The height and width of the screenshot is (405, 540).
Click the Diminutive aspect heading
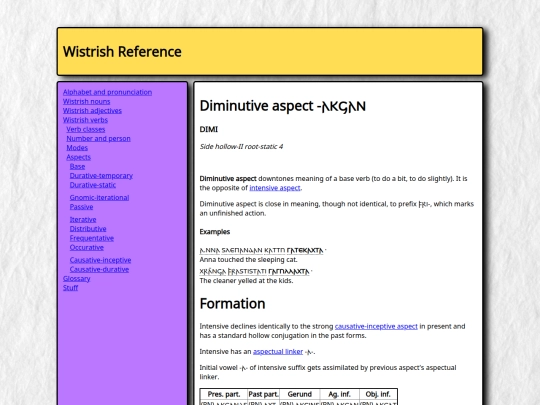click(x=283, y=106)
